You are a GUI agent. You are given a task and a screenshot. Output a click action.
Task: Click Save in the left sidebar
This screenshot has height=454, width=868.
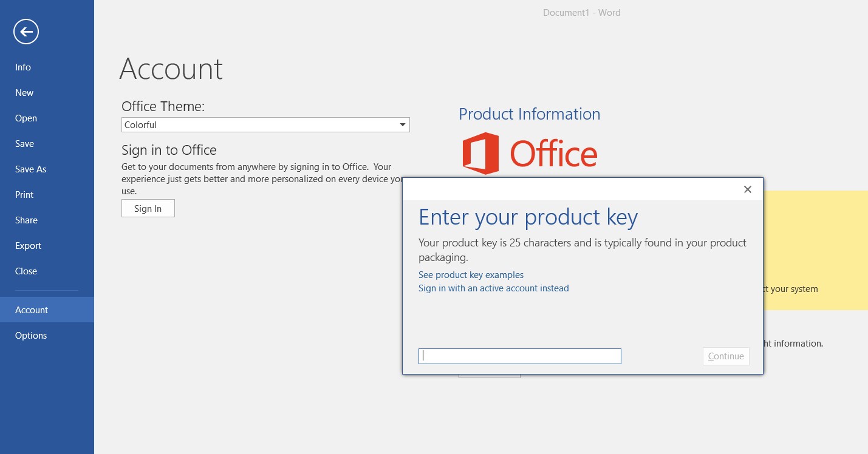coord(24,143)
